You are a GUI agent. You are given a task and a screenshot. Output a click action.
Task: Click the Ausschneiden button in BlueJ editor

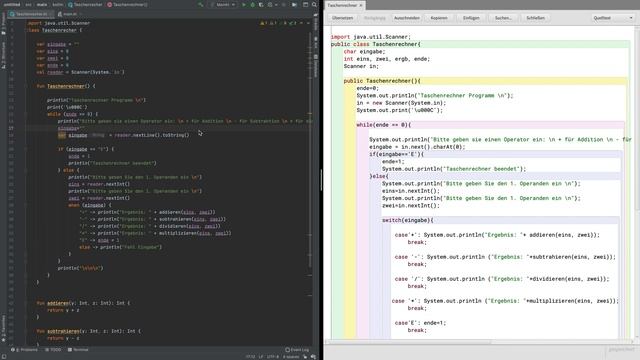click(407, 18)
